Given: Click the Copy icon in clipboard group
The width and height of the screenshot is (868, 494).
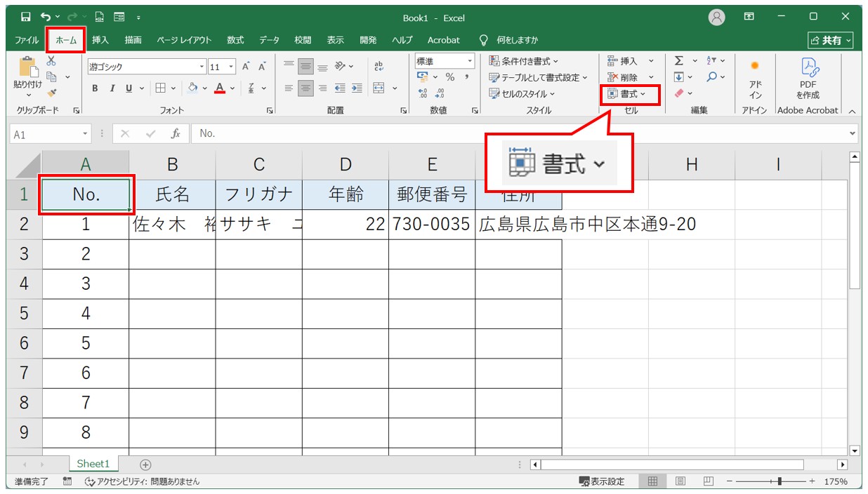Looking at the screenshot, I should tap(52, 76).
